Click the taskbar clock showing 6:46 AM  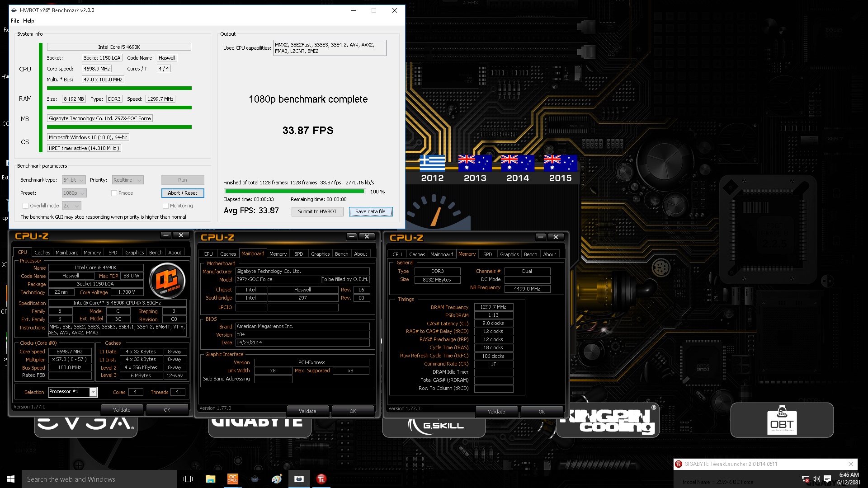click(849, 479)
